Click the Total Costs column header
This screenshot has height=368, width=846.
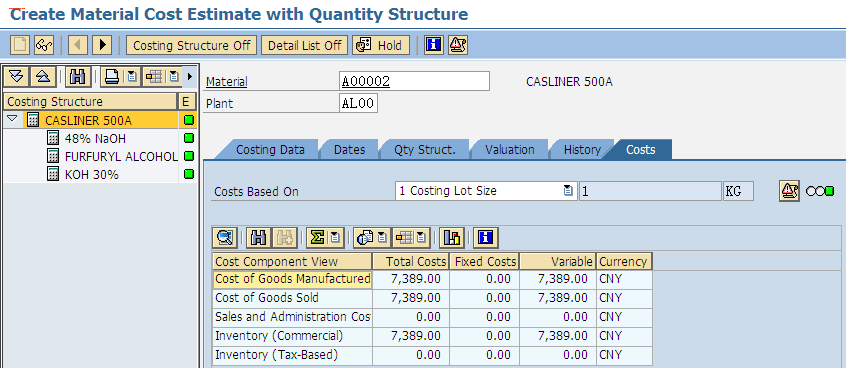tap(411, 262)
